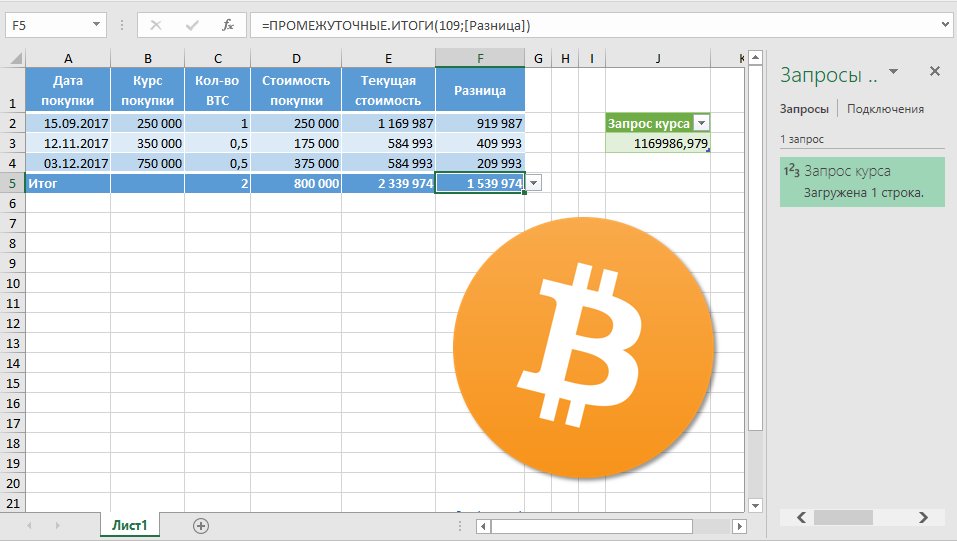This screenshot has height=541, width=957.
Task: Switch to the Запросы tab
Action: pyautogui.click(x=804, y=109)
